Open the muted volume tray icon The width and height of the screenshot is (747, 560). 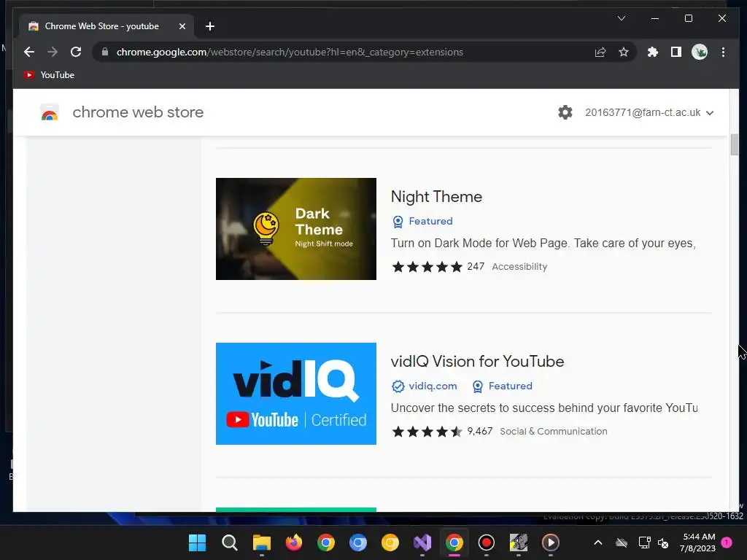(x=663, y=542)
